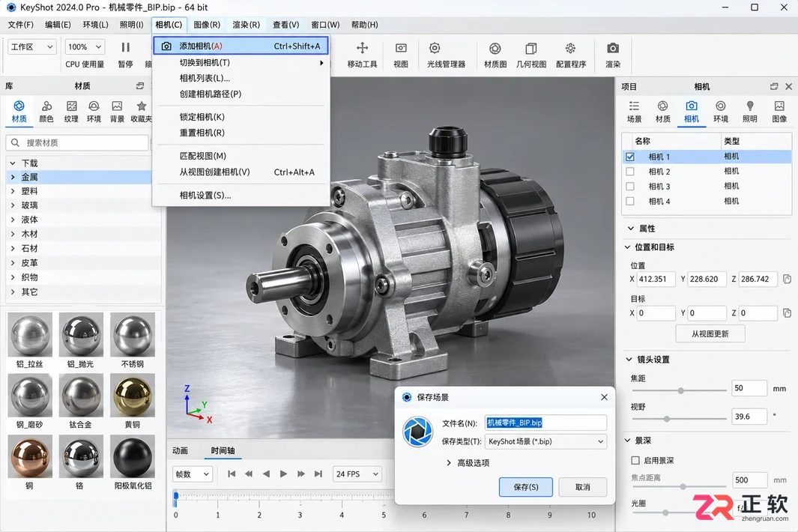Select the library Backplates (背景) tab icon
Image resolution: width=798 pixels, height=532 pixels.
pos(117,106)
